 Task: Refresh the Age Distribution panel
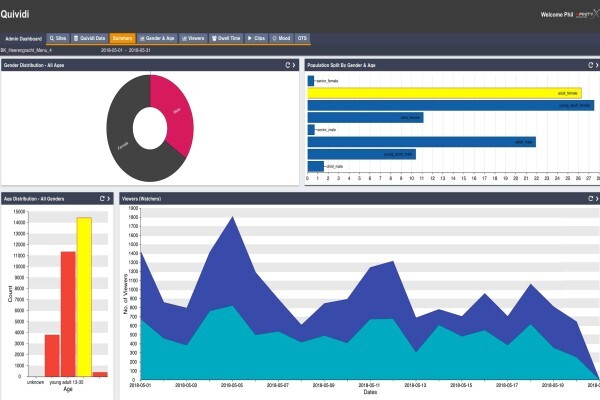102,199
